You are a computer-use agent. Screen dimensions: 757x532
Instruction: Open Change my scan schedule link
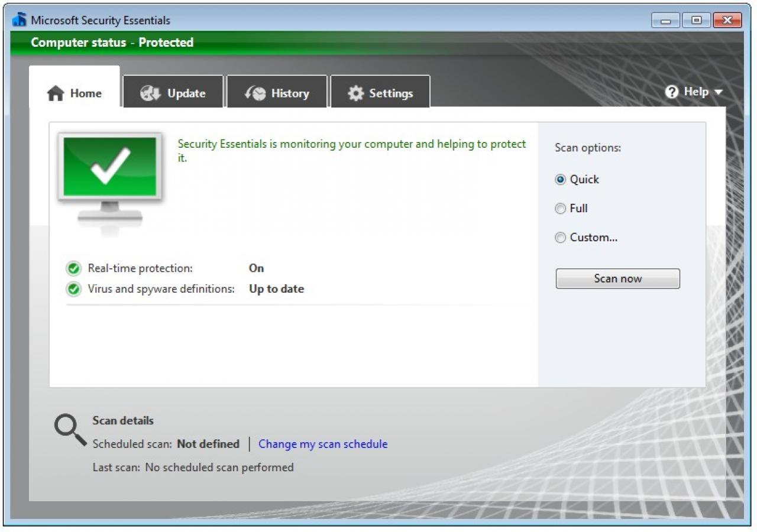pyautogui.click(x=323, y=444)
